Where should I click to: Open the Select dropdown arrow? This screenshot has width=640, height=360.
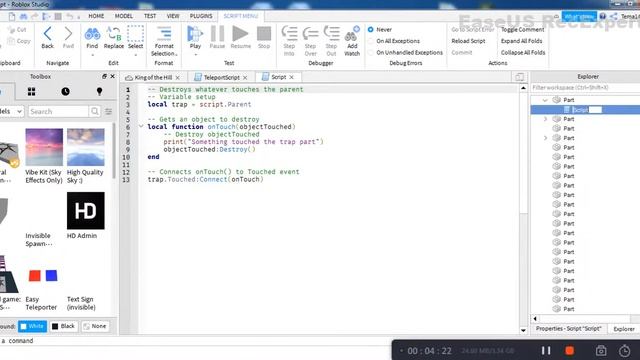[x=135, y=54]
